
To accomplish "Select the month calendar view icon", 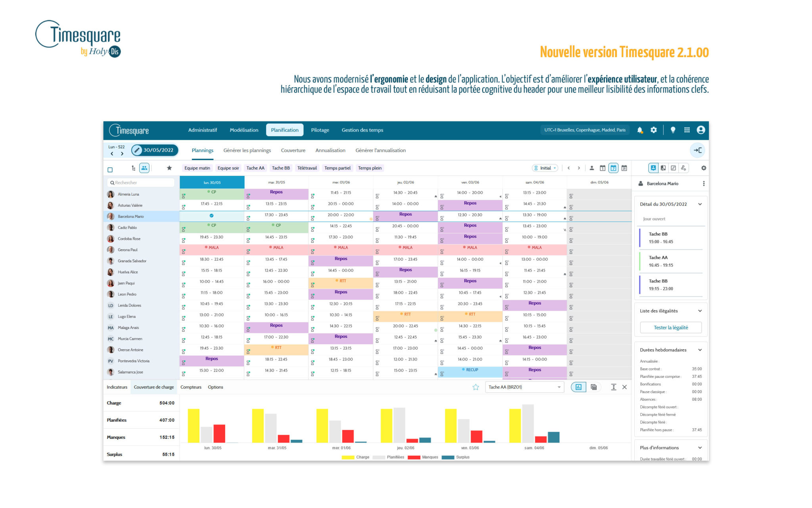I will coord(624,168).
